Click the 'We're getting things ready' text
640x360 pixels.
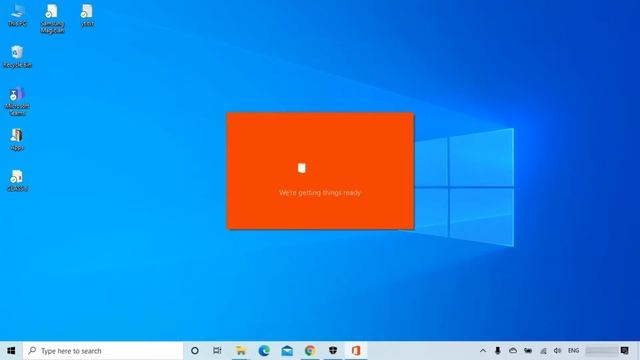pos(320,193)
